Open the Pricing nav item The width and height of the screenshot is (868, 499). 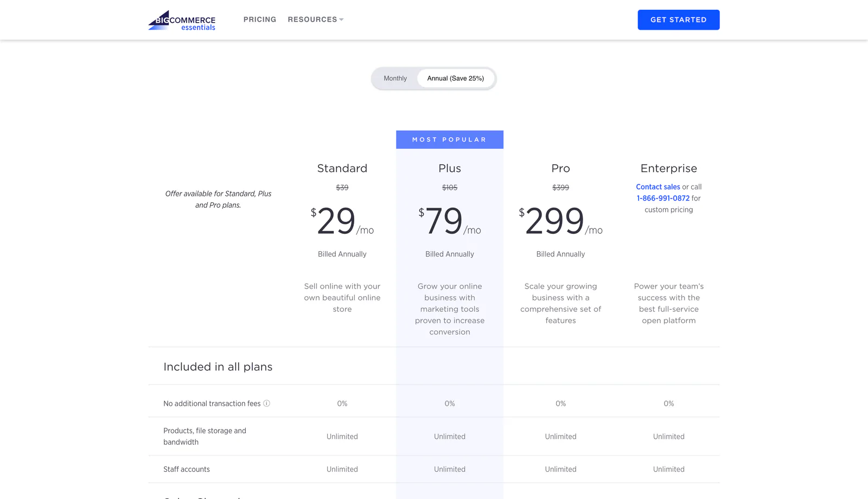click(260, 20)
